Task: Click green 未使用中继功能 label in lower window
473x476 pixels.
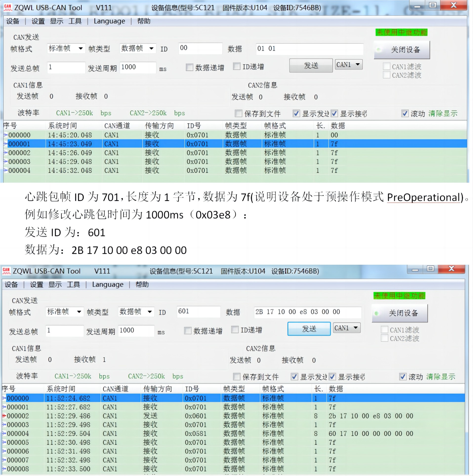Action: point(399,296)
